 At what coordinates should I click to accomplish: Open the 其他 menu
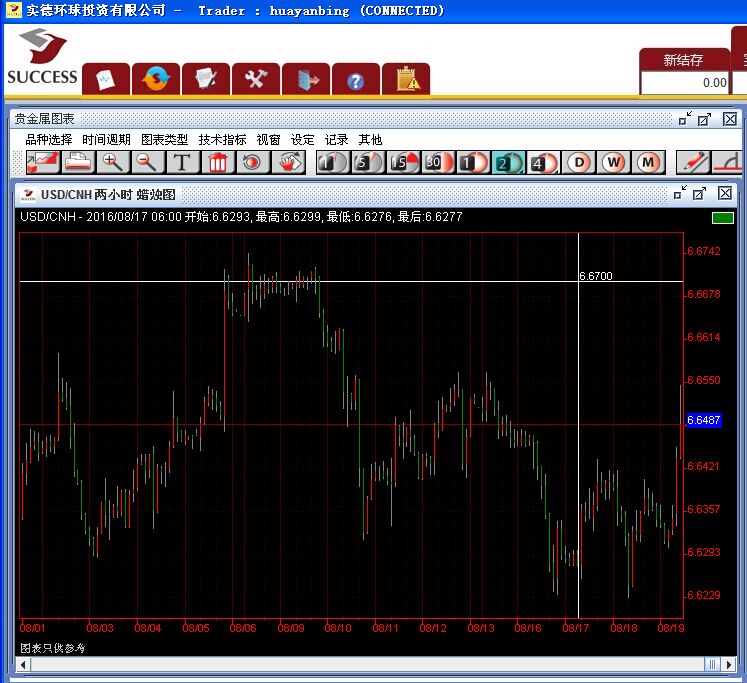click(370, 140)
